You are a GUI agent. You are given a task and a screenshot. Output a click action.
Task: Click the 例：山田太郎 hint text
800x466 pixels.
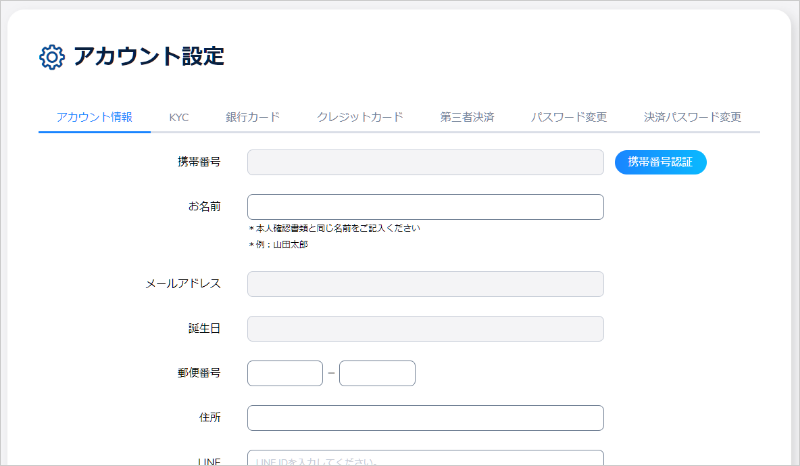pyautogui.click(x=278, y=245)
